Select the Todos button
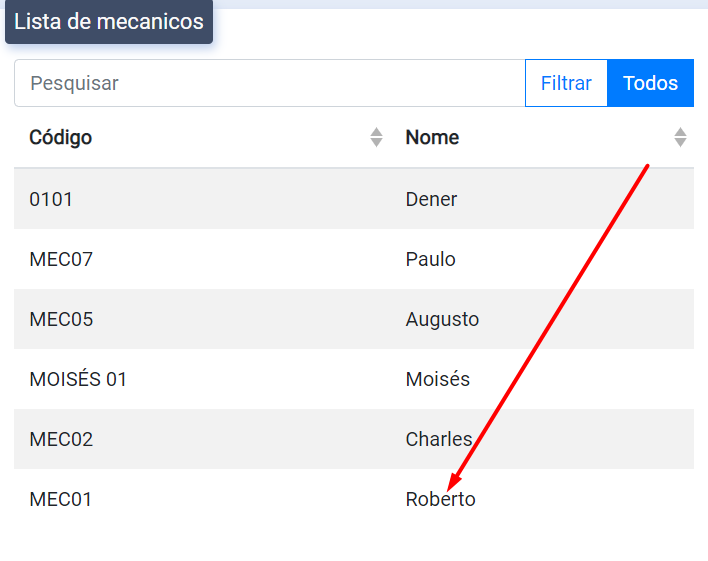 [x=650, y=83]
